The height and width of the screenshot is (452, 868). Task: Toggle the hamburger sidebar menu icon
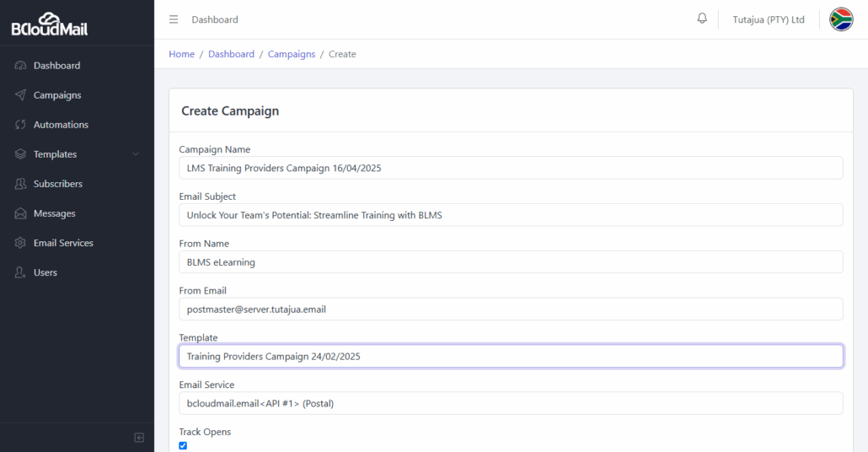click(174, 19)
